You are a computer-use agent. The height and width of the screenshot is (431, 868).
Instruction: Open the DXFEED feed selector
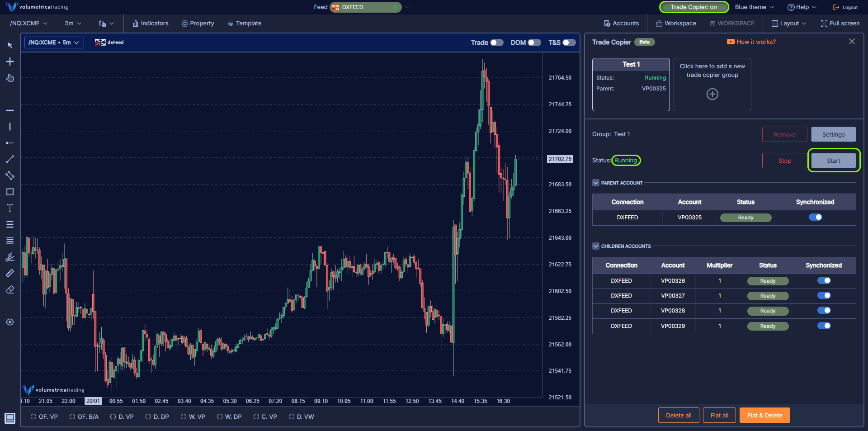tap(366, 7)
